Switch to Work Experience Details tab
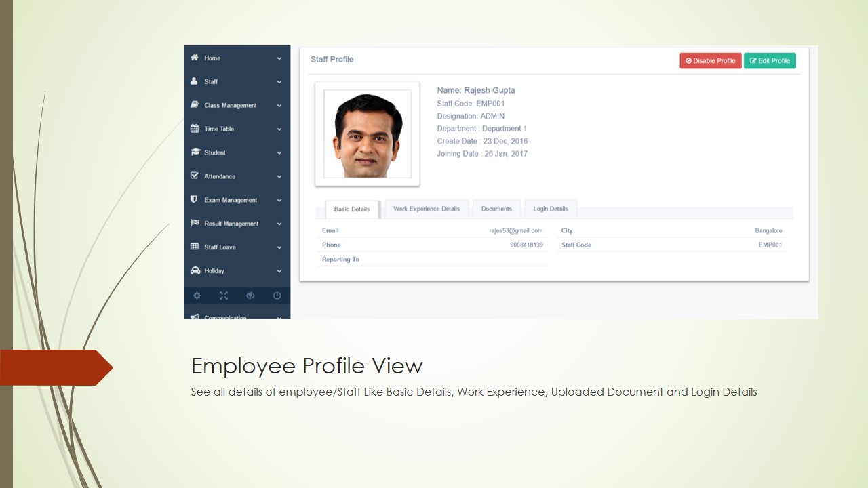This screenshot has width=868, height=488. (x=427, y=209)
